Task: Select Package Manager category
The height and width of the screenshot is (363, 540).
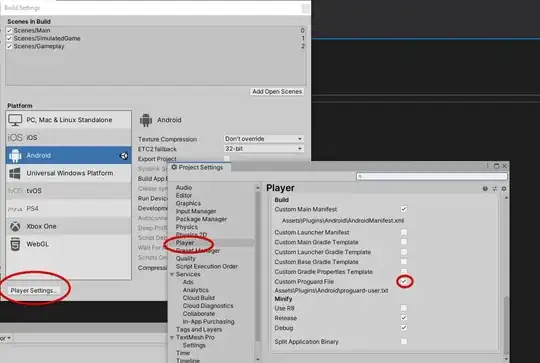Action: click(201, 219)
